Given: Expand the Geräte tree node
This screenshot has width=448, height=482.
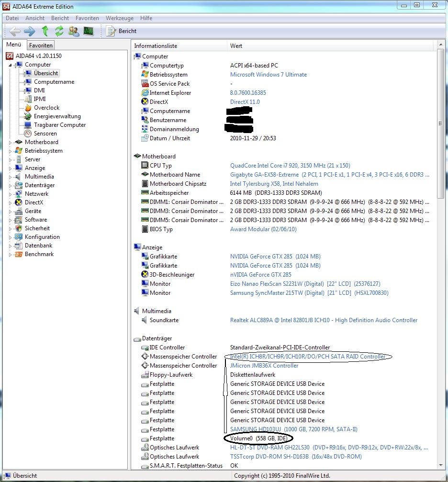Looking at the screenshot, I should [x=10, y=211].
